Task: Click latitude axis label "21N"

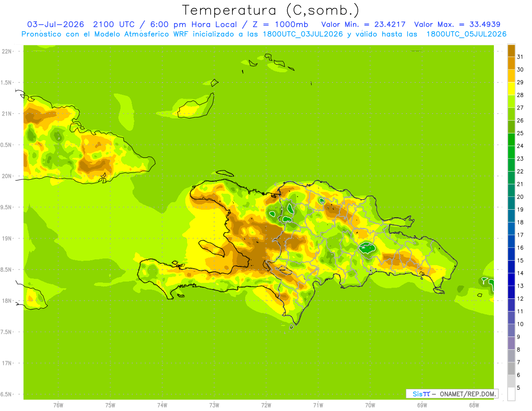Action: 7,114
